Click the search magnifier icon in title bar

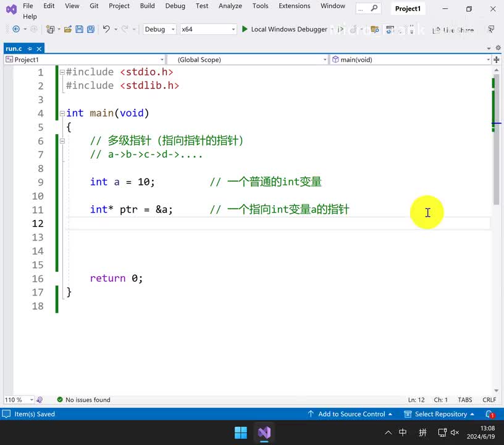(374, 8)
